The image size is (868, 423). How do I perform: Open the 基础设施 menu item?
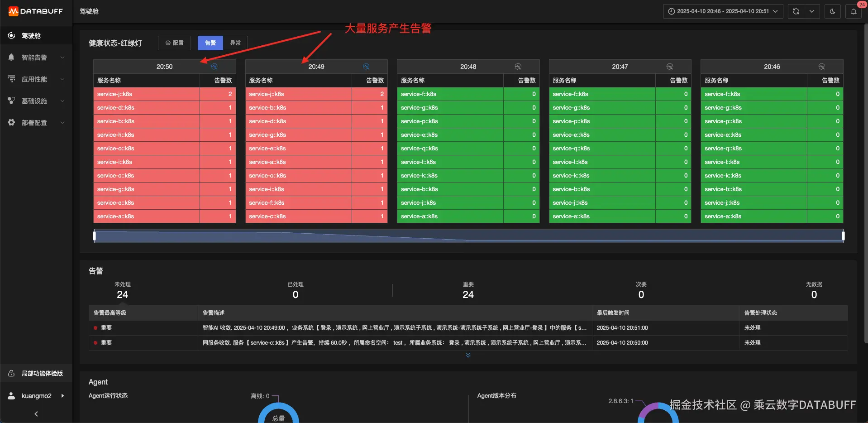point(36,101)
